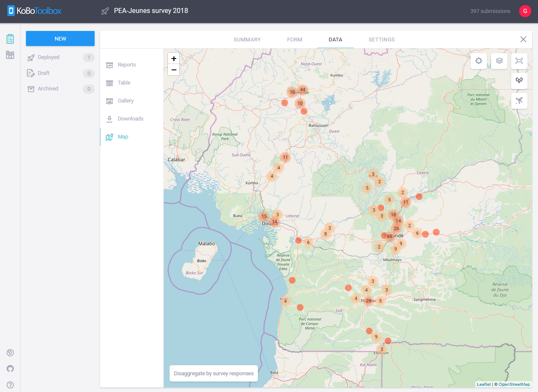538x392 pixels.
Task: Open the Projects clipboard sidebar icon
Action: 10,39
